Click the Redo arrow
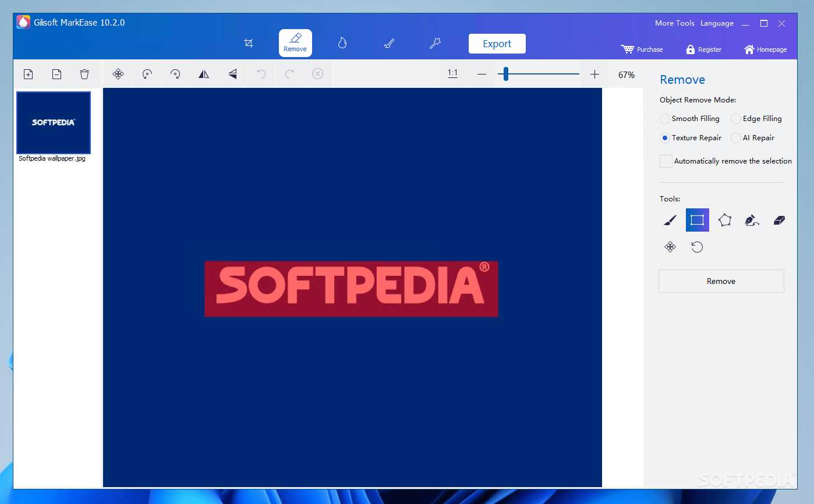 [x=289, y=74]
